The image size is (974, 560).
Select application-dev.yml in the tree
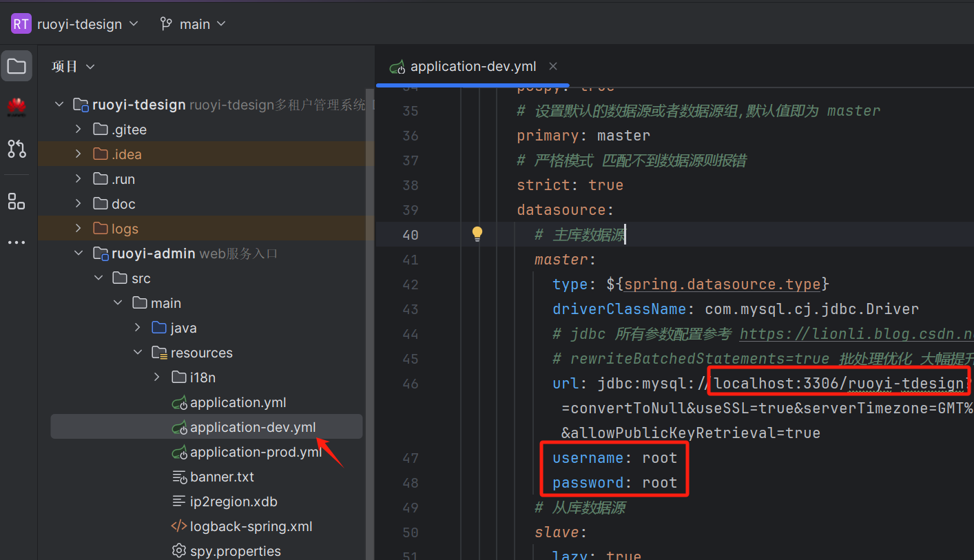253,427
